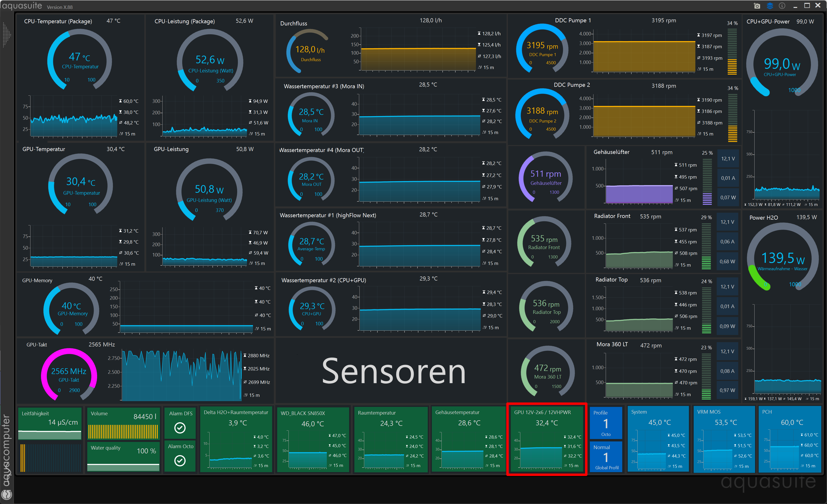Click the Leitfähigkeit conductivity tile
The height and width of the screenshot is (504, 827).
[x=50, y=423]
